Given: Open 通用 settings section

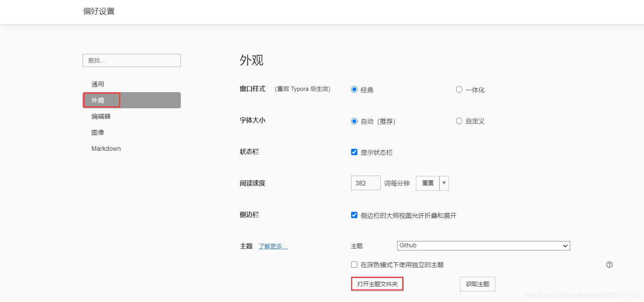Looking at the screenshot, I should point(132,84).
